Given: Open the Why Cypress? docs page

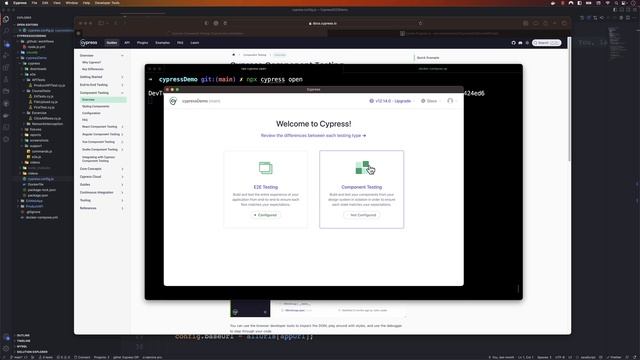Looking at the screenshot, I should 91,62.
